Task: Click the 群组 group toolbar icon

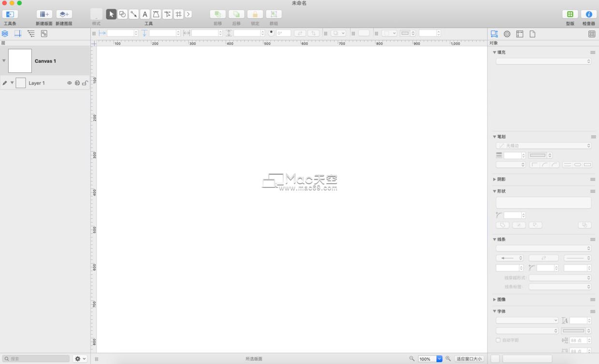Action: [x=273, y=14]
